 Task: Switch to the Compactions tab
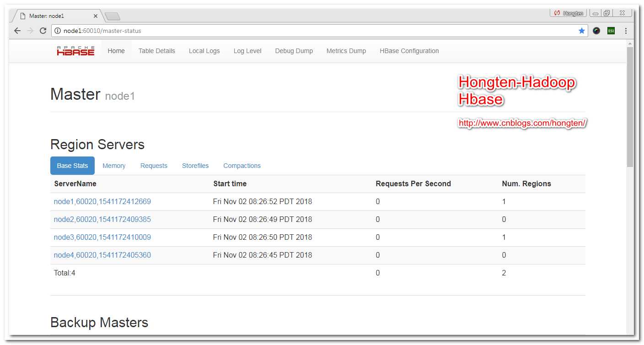242,166
